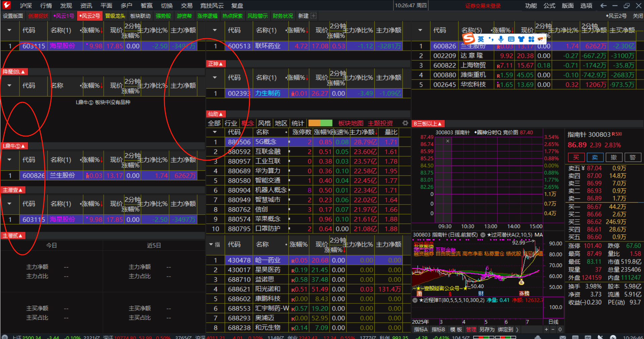Toggle Sogou input language 英 indicator
This screenshot has height=339, width=644.
(x=481, y=39)
